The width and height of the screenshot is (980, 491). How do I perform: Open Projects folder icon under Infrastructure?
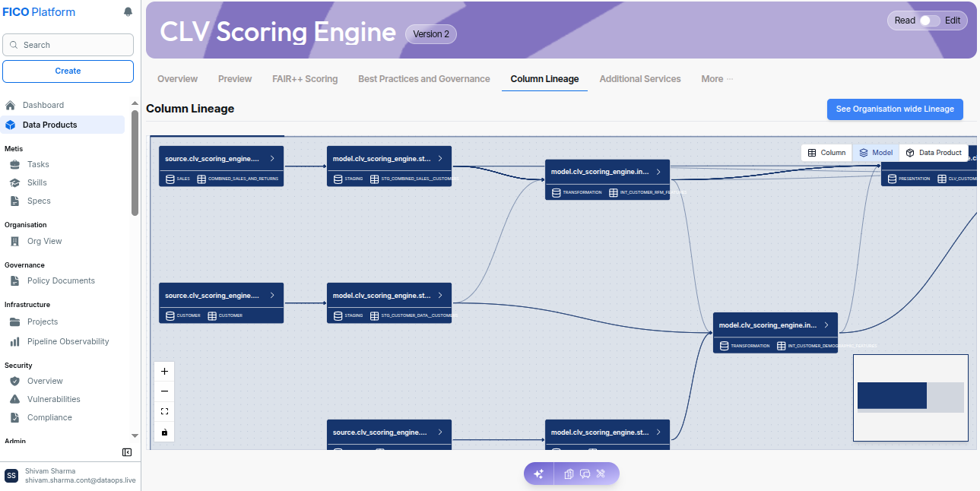14,322
